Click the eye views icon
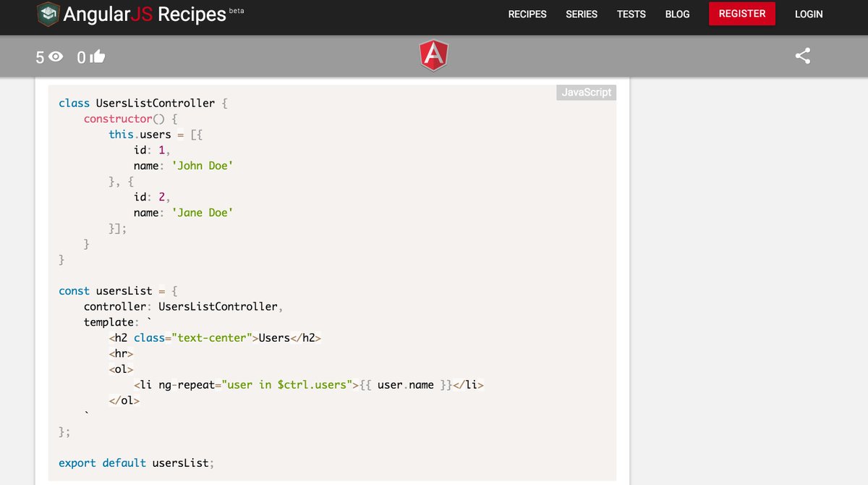 pyautogui.click(x=56, y=56)
